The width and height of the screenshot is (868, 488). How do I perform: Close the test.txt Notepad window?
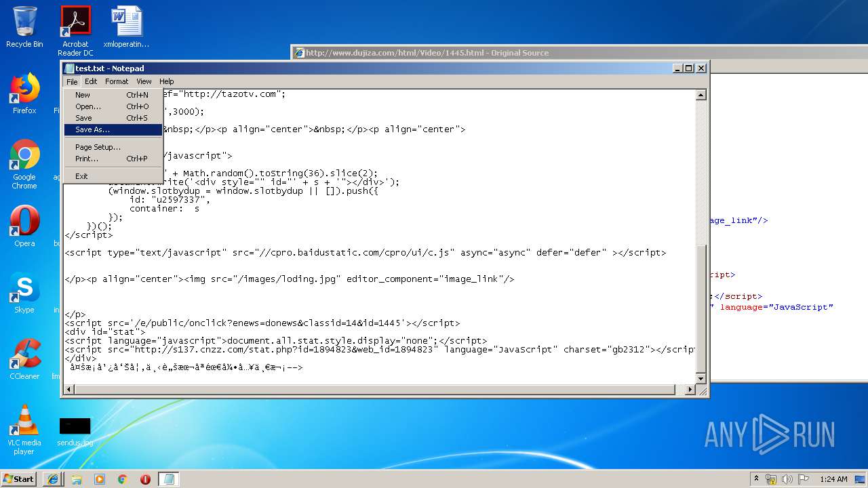coord(701,68)
